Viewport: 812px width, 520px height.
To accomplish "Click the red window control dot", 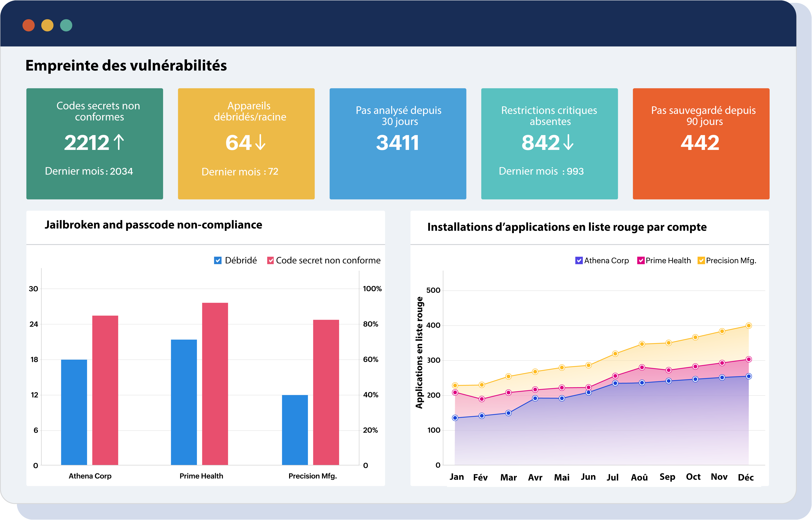I will click(29, 25).
